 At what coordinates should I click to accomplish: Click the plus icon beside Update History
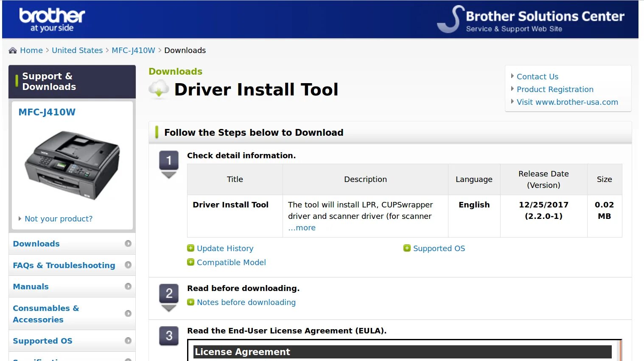[191, 248]
